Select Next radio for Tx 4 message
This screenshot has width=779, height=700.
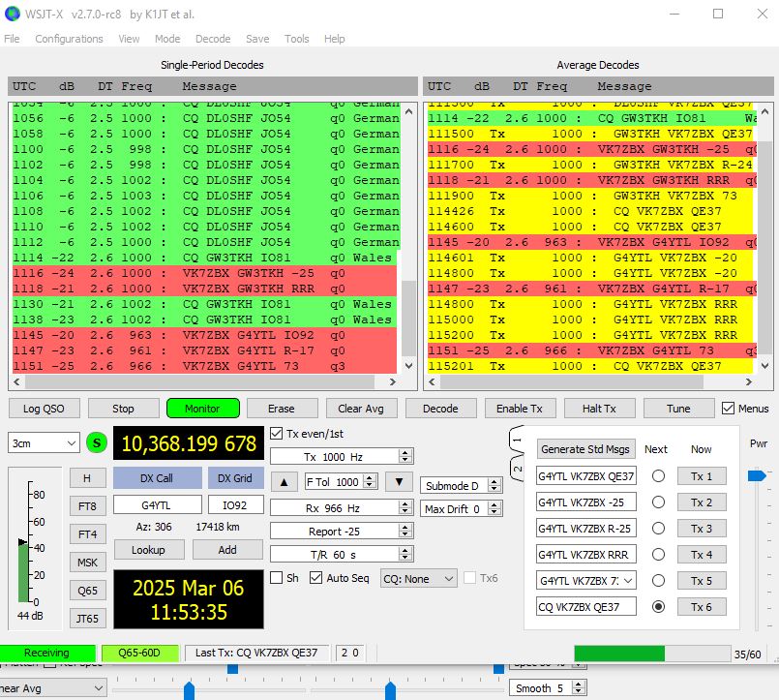point(658,554)
